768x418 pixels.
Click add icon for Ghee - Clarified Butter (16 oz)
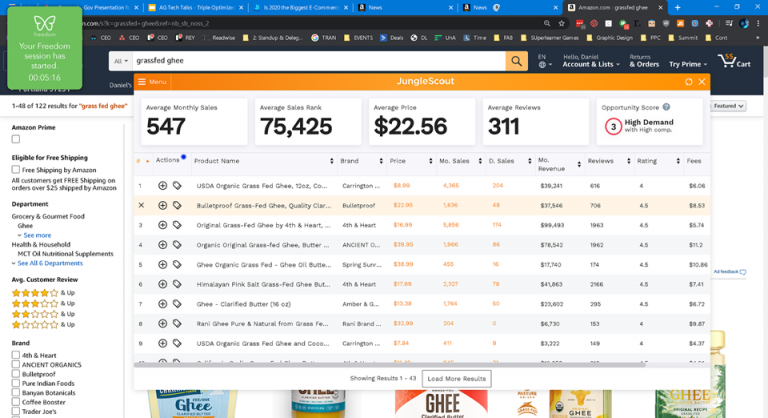[x=163, y=304]
